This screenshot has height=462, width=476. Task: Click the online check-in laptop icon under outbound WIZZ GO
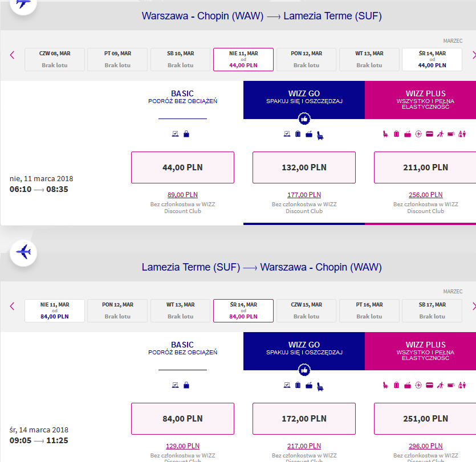(287, 134)
